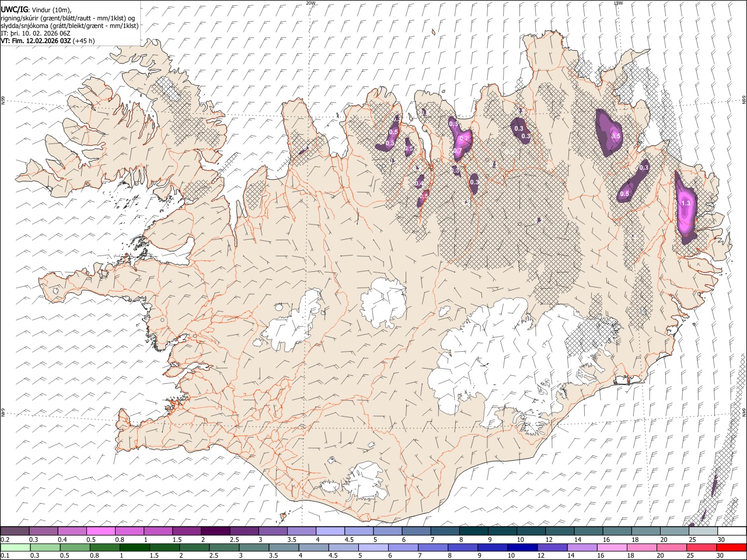Select the pale grey upper legend swatch at 25
The height and width of the screenshot is (560, 747).
click(703, 531)
